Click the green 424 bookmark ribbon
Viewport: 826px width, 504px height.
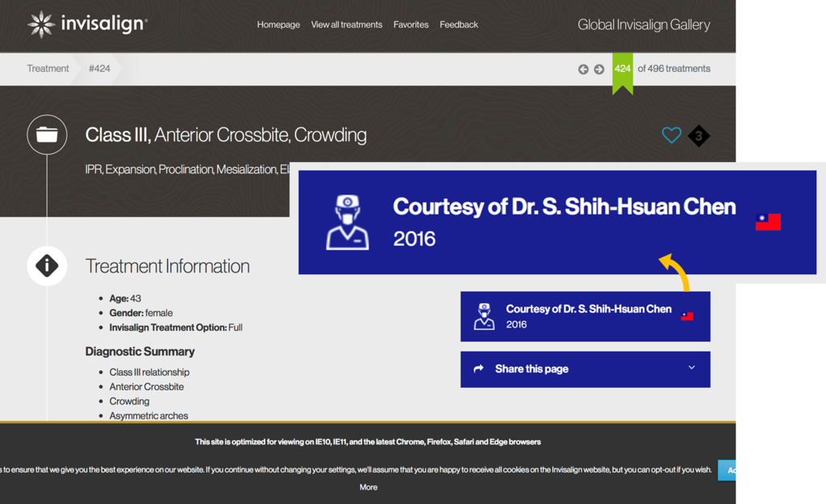coord(622,73)
